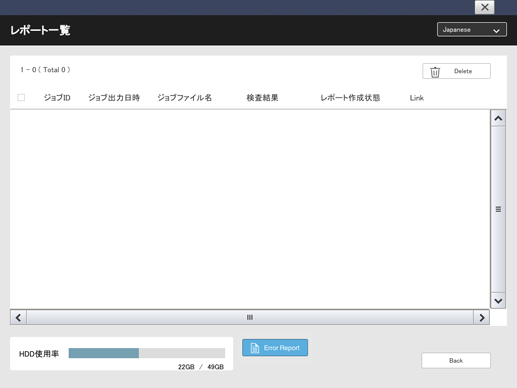Image resolution: width=517 pixels, height=388 pixels.
Task: Click the 22GB / 49GB disk usage text
Action: click(x=201, y=367)
